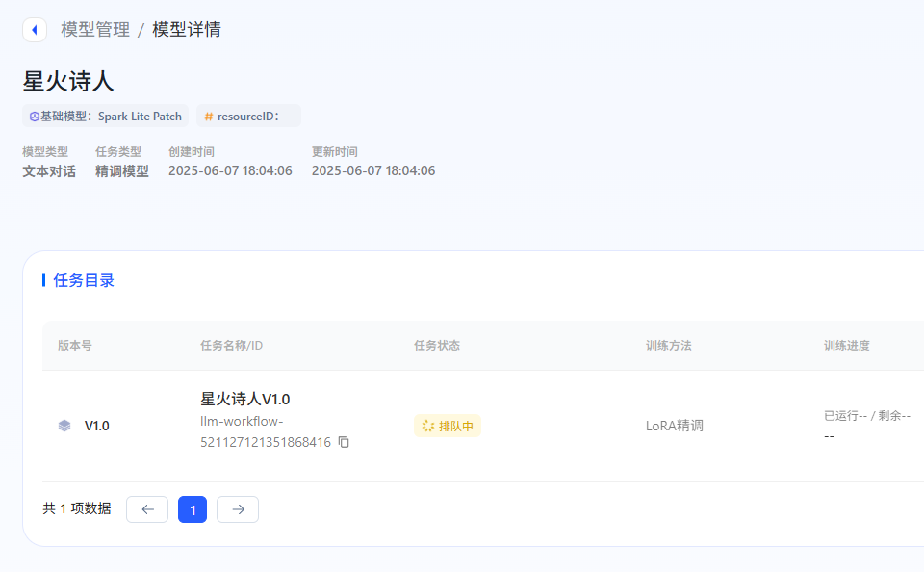
Task: Copy the workflow ID using the copy icon
Action: (x=343, y=442)
